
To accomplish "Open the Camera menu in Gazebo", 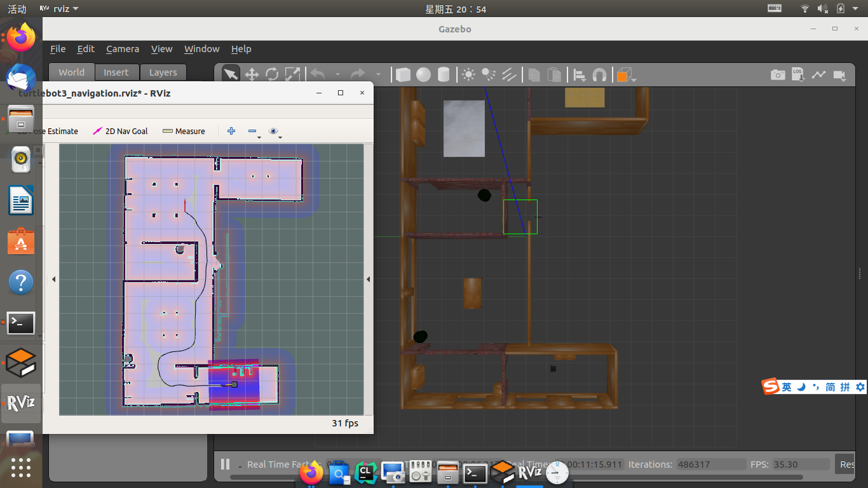I will 123,49.
